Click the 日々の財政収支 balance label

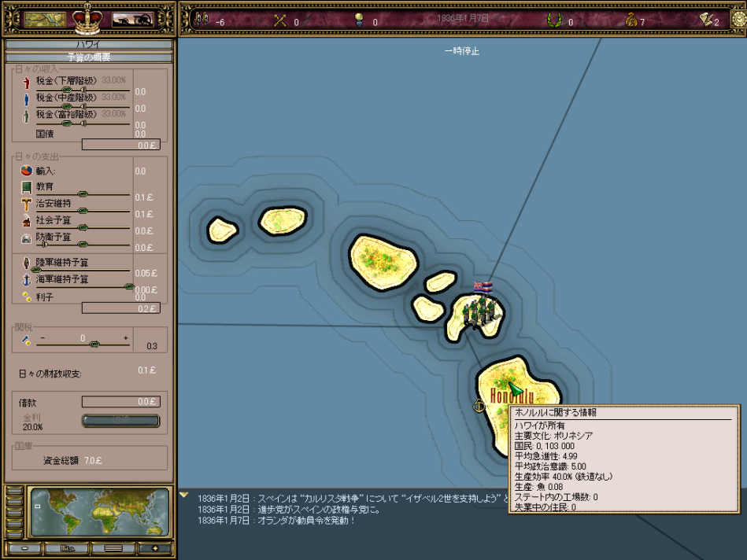pos(50,374)
